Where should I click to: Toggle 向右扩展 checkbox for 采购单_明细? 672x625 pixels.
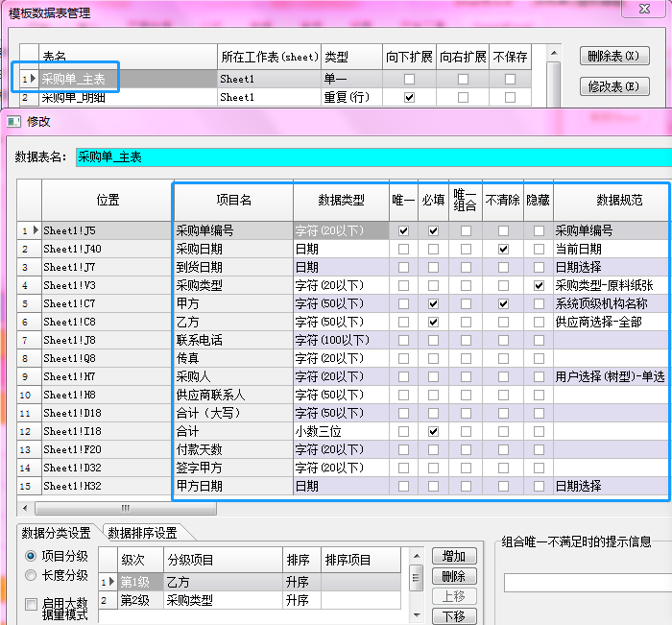(x=463, y=98)
